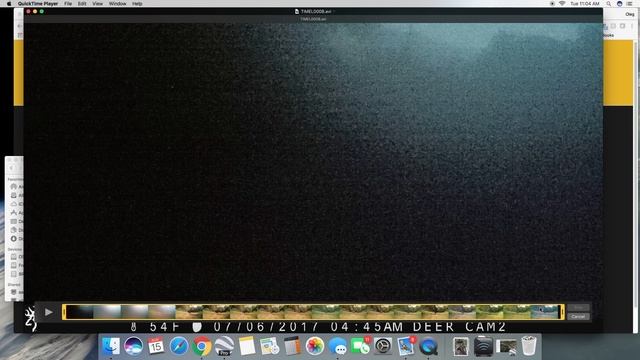The image size is (640, 360).
Task: Open AirPort Utility from the Dock
Action: tap(483, 346)
